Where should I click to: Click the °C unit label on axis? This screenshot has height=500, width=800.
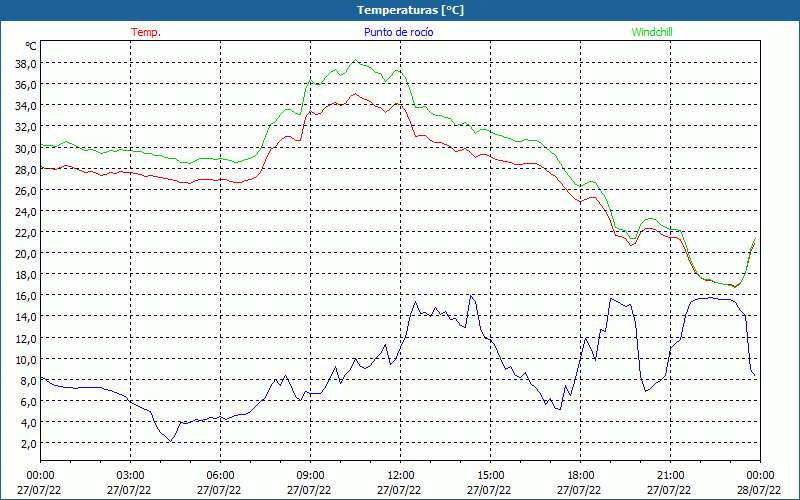click(31, 46)
